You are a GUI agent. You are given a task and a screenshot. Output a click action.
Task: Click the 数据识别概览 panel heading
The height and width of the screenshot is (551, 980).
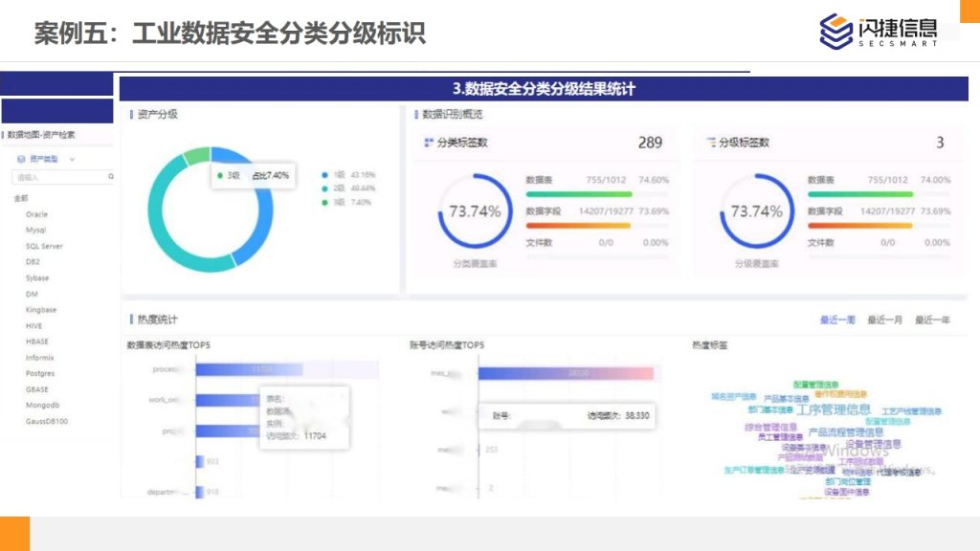452,115
